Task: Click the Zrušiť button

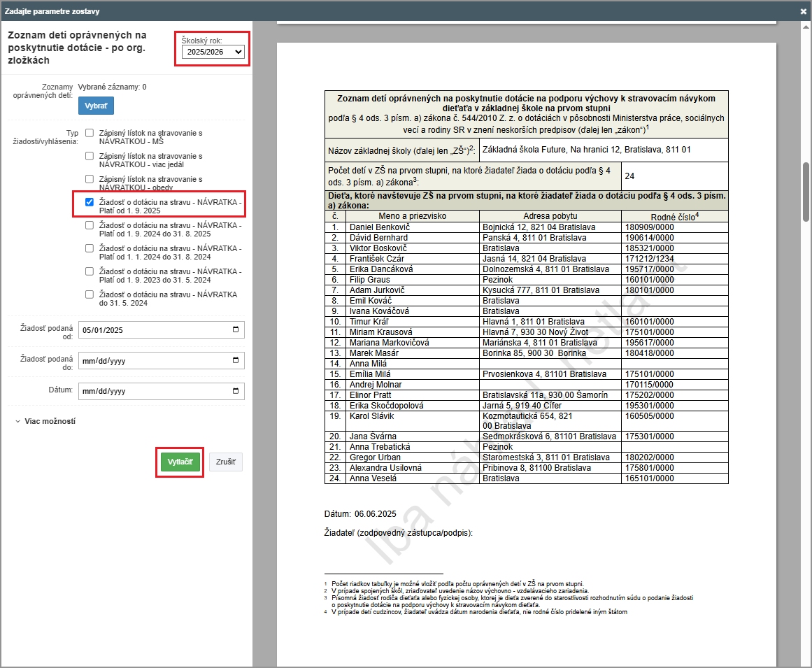Action: tap(226, 462)
